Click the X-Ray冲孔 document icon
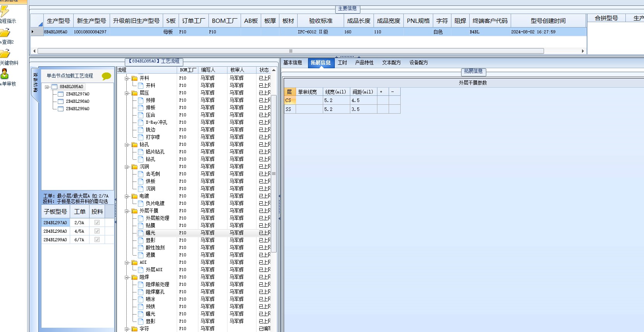This screenshot has width=644, height=332. (x=141, y=123)
